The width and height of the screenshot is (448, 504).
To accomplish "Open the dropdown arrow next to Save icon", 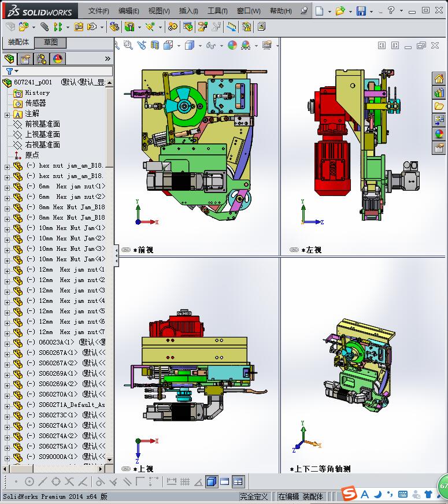I will coord(372,11).
